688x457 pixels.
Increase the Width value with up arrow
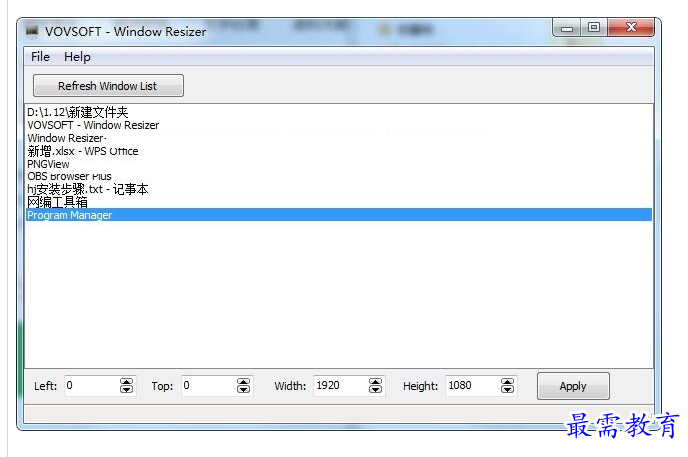(x=376, y=382)
